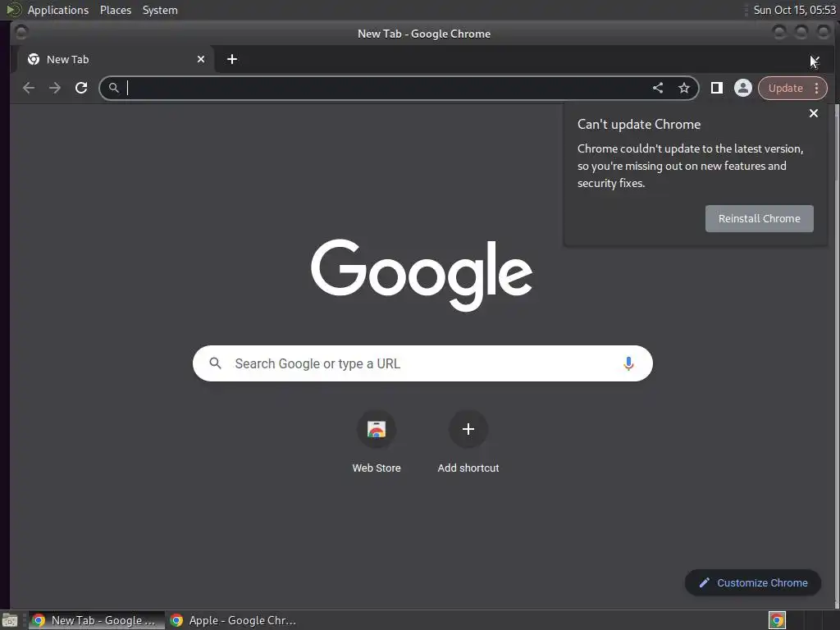Screen dimensions: 840x630
Task: Open the tab search chevron at tab strip end
Action: (815, 59)
